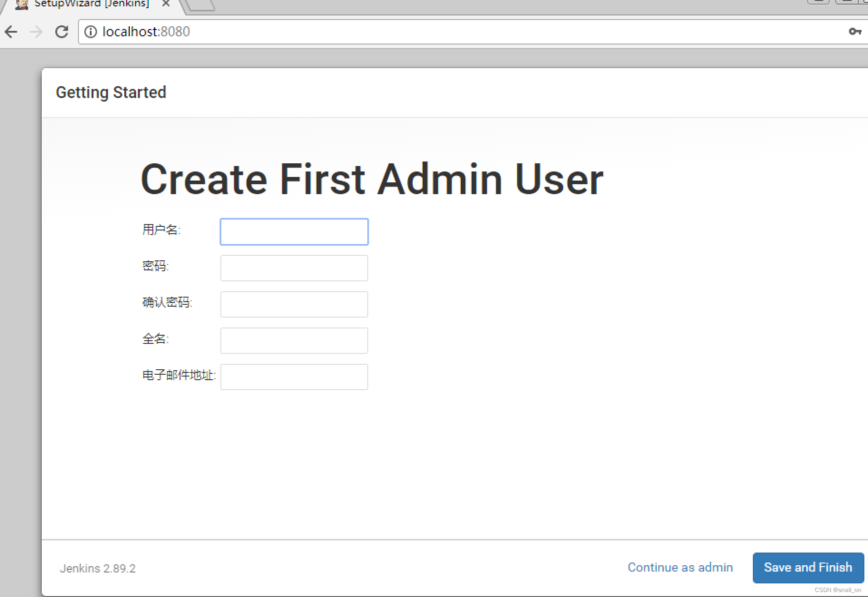The height and width of the screenshot is (597, 868).
Task: Open saved passwords key icon
Action: [855, 31]
